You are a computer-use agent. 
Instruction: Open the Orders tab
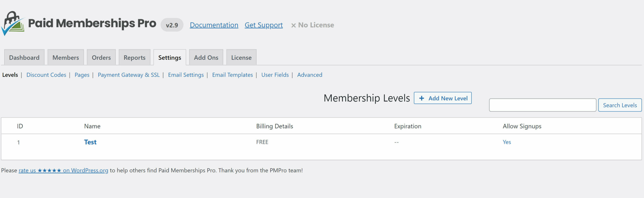101,57
